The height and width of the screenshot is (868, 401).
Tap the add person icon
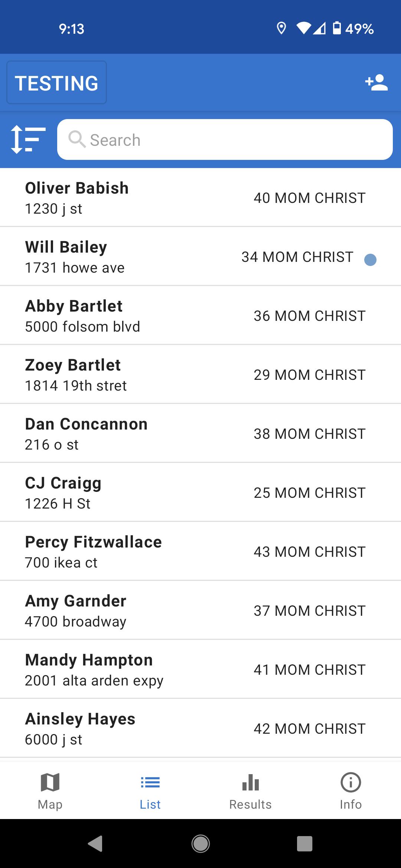point(376,83)
